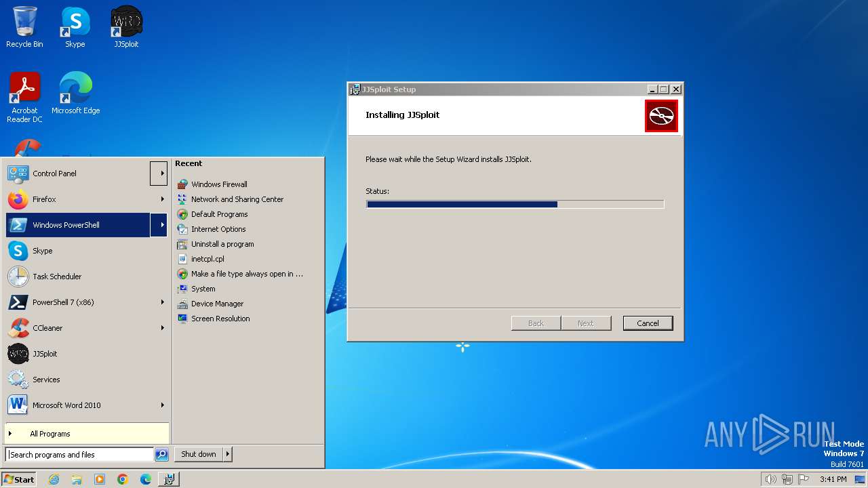Open Internet Explorer from the taskbar
Image resolution: width=868 pixels, height=488 pixels.
54,479
